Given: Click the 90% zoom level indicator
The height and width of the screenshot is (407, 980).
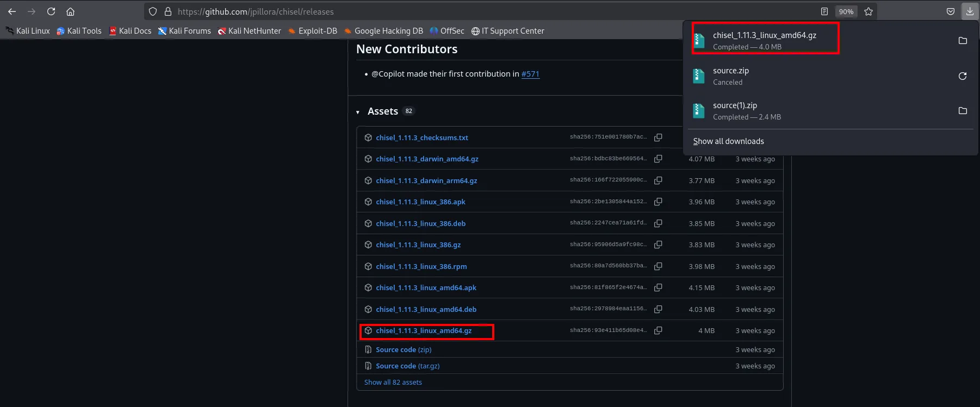Looking at the screenshot, I should (x=846, y=11).
